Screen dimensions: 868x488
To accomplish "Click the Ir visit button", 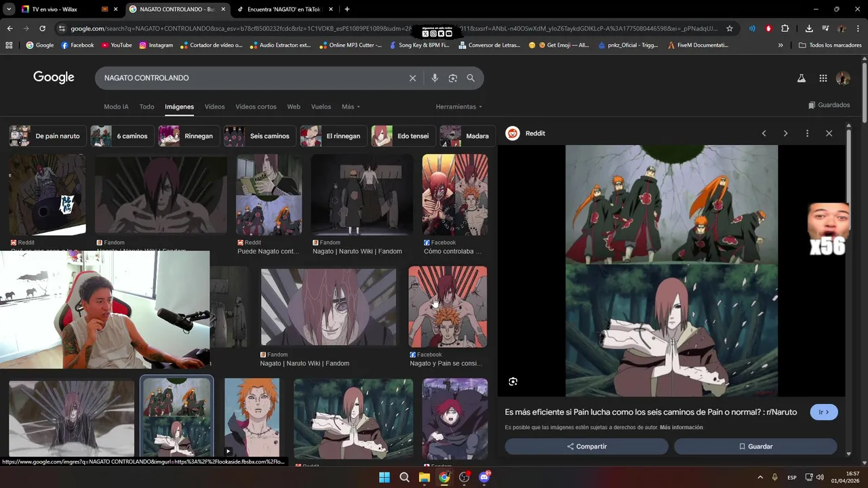I will click(824, 412).
